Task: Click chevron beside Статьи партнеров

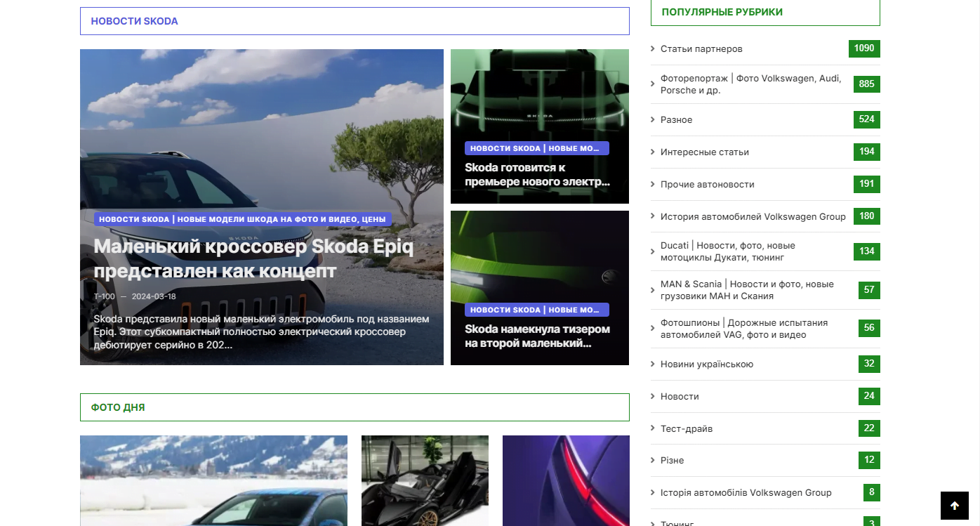Action: [x=653, y=49]
